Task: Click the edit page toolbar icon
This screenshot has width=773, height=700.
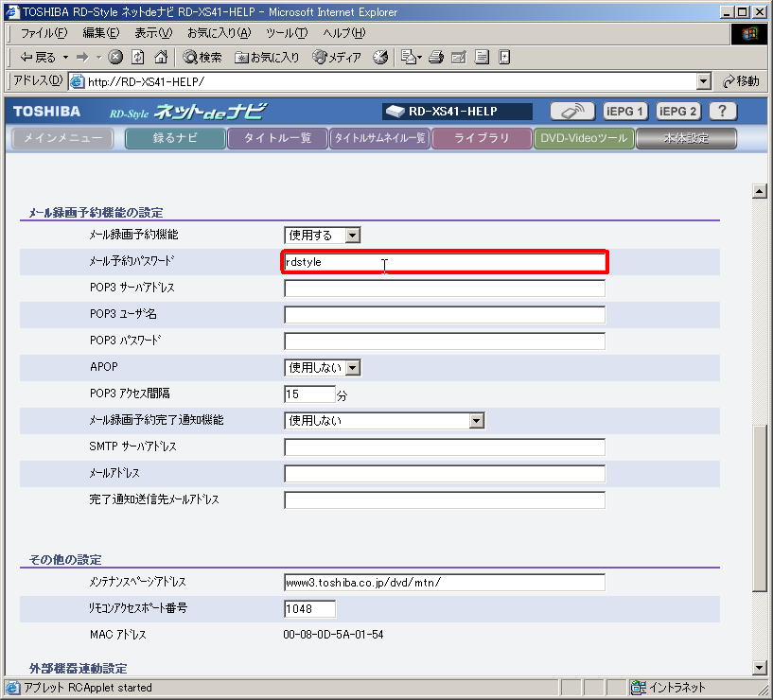Action: tap(459, 58)
